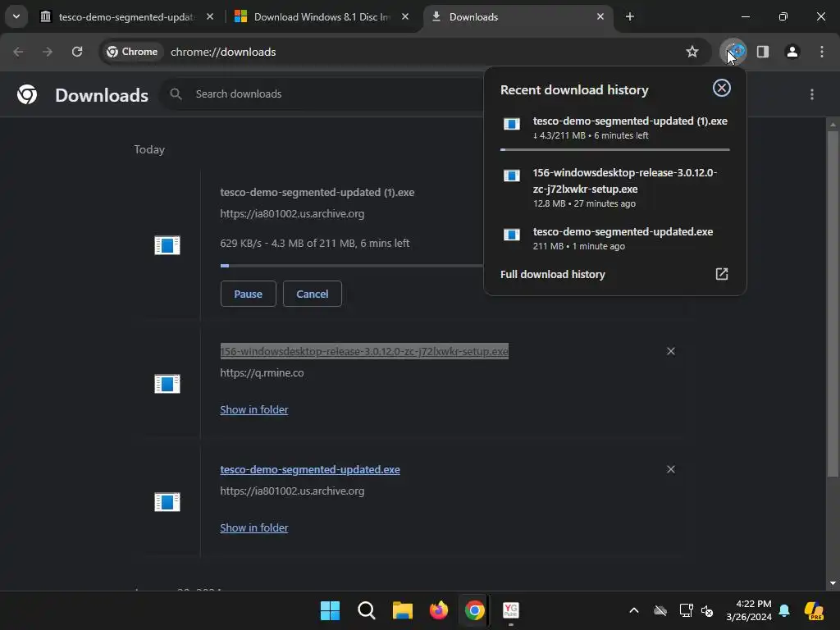Open the notification bell in taskbar

[x=784, y=610]
